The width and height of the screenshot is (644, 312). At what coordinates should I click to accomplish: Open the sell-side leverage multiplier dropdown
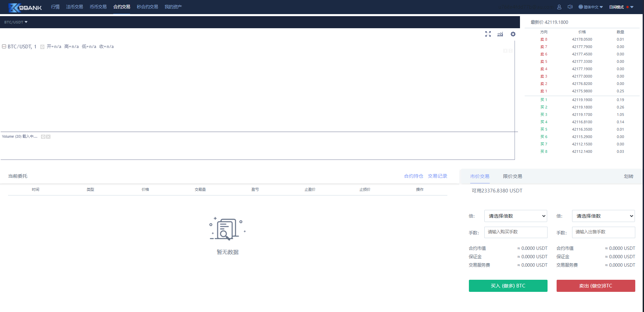(603, 216)
